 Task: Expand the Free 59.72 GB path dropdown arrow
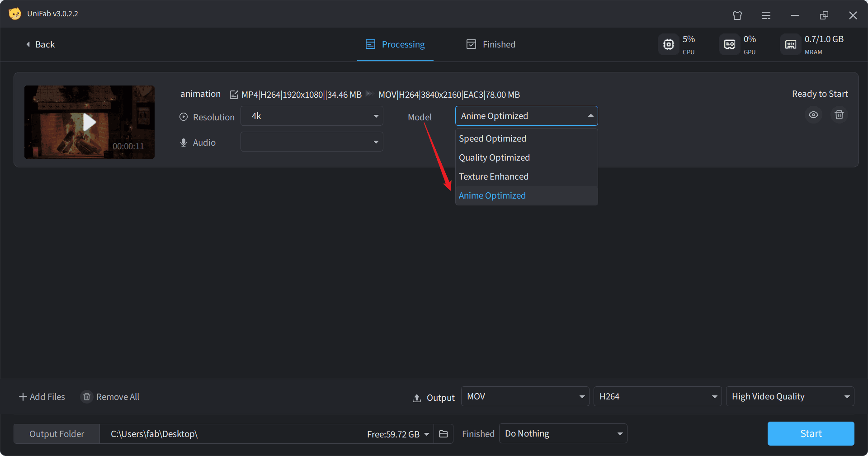(427, 434)
